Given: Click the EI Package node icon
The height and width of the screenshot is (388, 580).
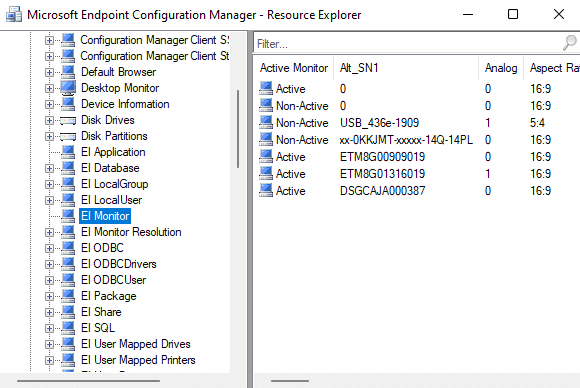Looking at the screenshot, I should 68,296.
